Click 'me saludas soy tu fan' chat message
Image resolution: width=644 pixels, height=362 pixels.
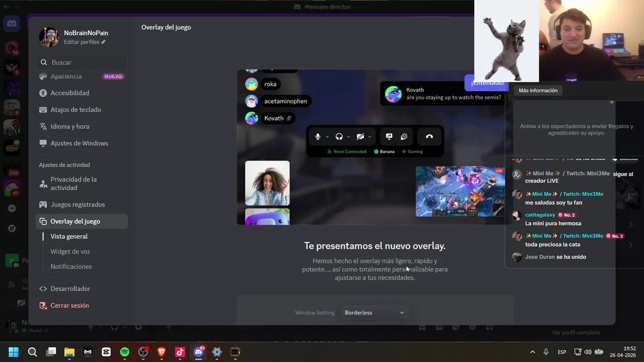click(x=553, y=203)
